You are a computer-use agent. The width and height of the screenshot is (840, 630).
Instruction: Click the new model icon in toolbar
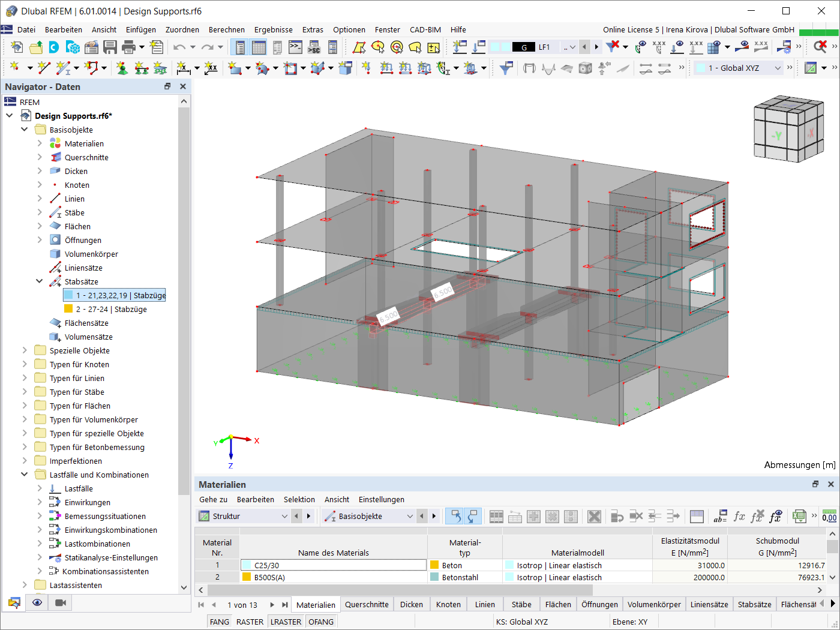pos(17,47)
